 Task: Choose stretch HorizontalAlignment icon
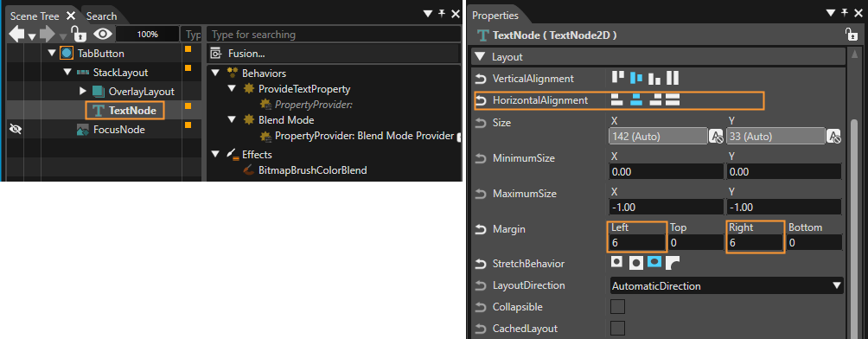click(x=672, y=100)
